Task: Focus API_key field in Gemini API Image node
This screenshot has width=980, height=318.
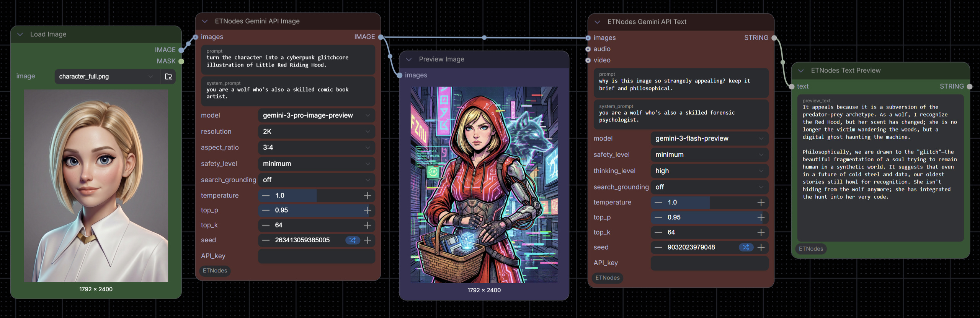Action: (x=317, y=256)
